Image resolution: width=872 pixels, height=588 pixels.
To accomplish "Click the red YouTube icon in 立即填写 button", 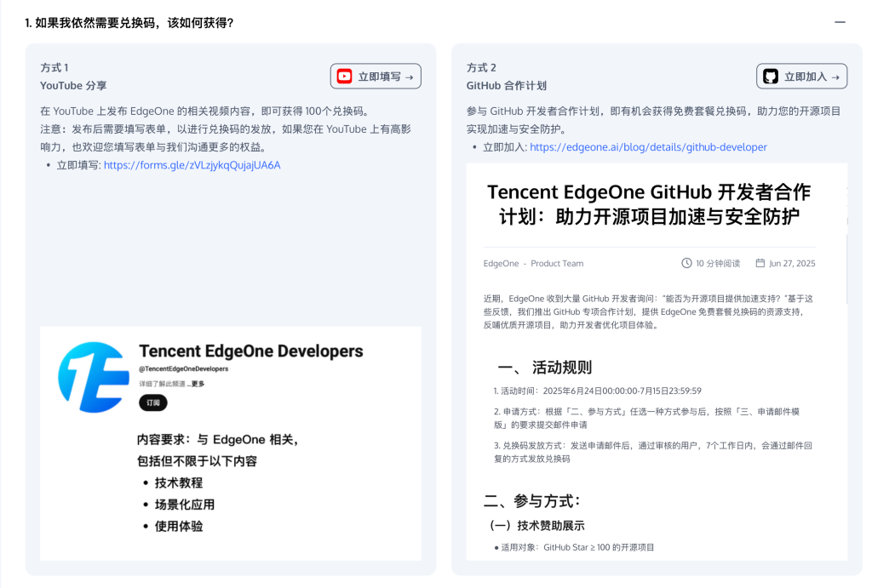I will click(344, 77).
